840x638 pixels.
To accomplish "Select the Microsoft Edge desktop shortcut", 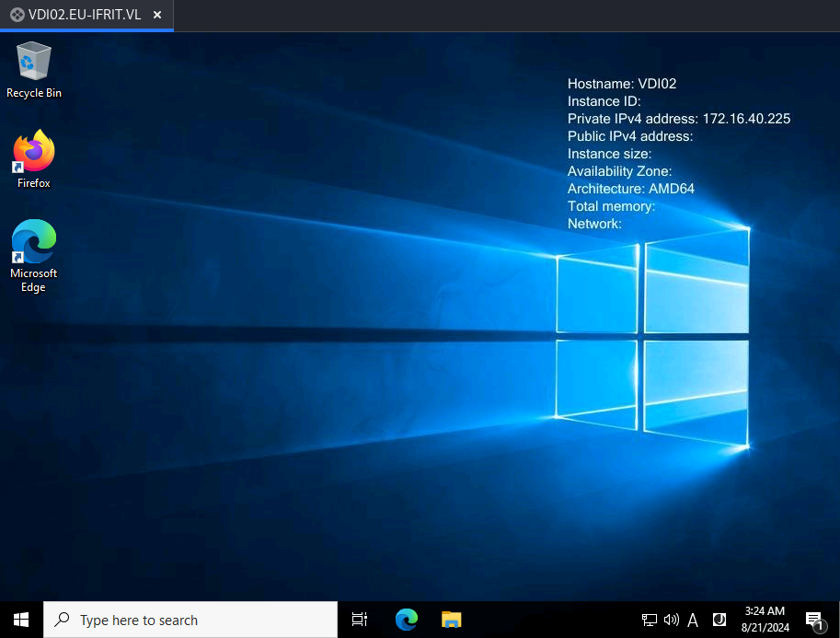I will point(34,256).
